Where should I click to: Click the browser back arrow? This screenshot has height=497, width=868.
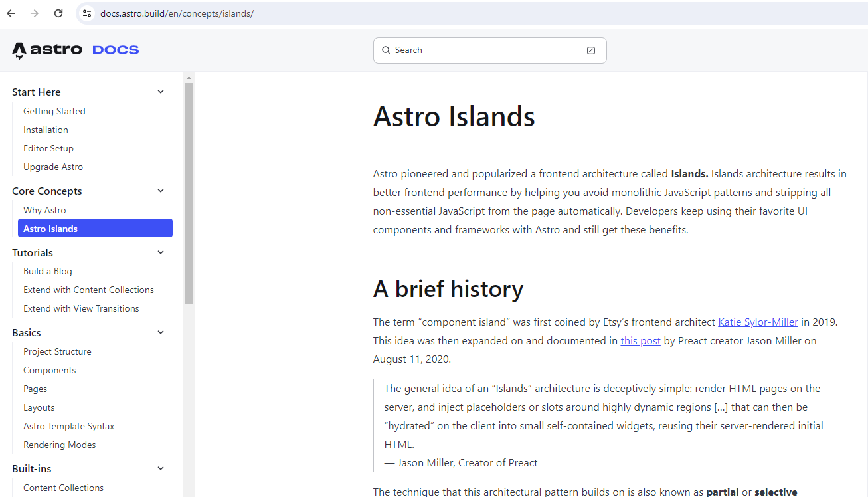point(11,13)
